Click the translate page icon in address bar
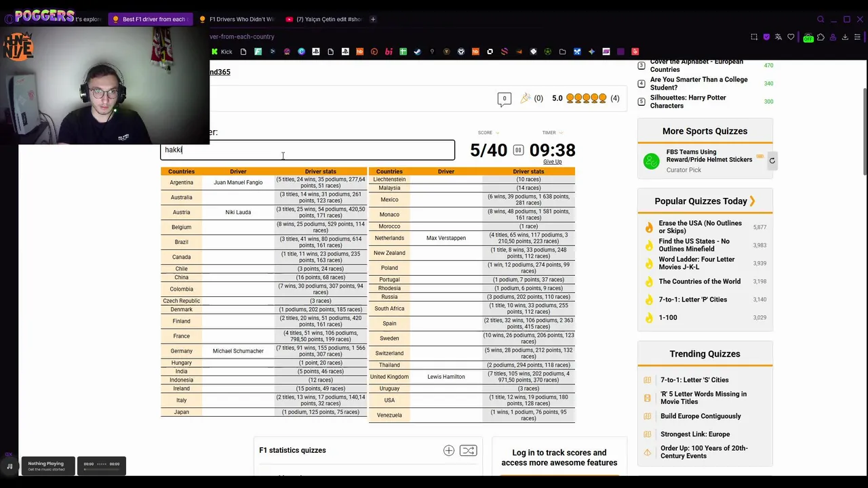This screenshot has width=868, height=488. (778, 37)
